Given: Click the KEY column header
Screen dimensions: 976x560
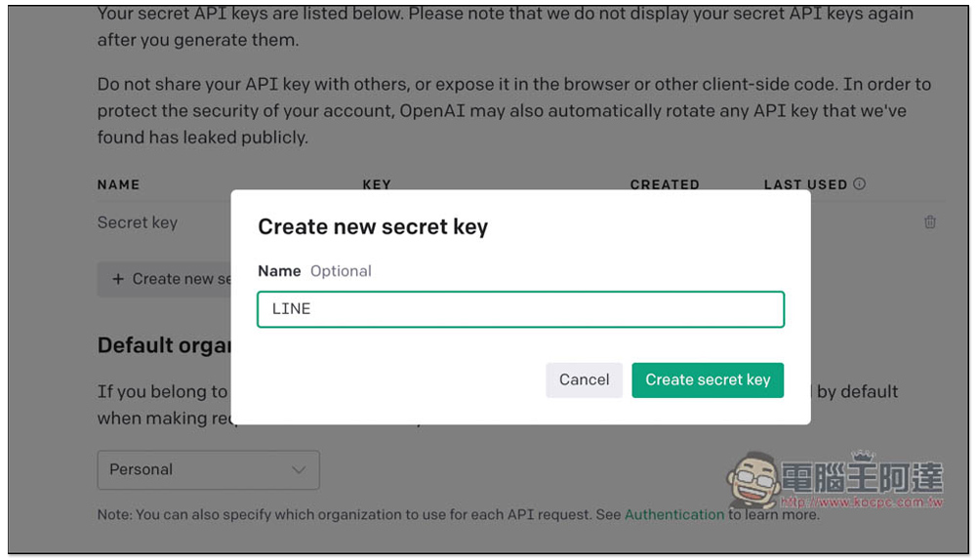Looking at the screenshot, I should pos(377,183).
